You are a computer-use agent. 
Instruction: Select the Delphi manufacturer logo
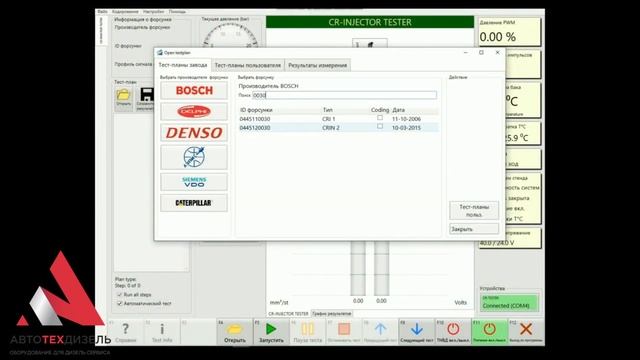tap(194, 111)
